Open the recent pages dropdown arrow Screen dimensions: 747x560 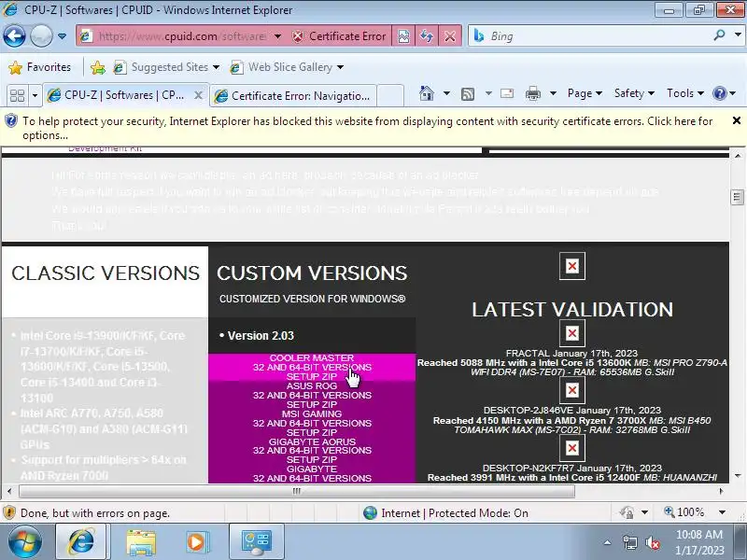[62, 36]
